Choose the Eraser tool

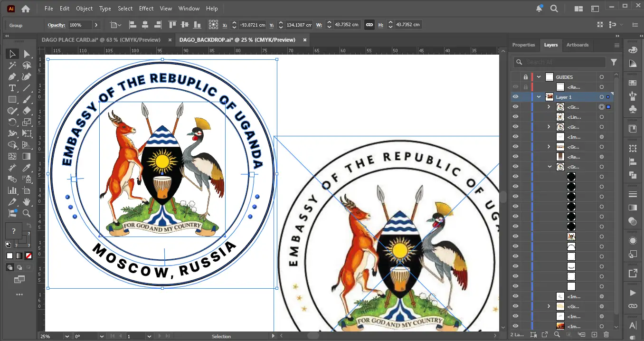coord(27,111)
